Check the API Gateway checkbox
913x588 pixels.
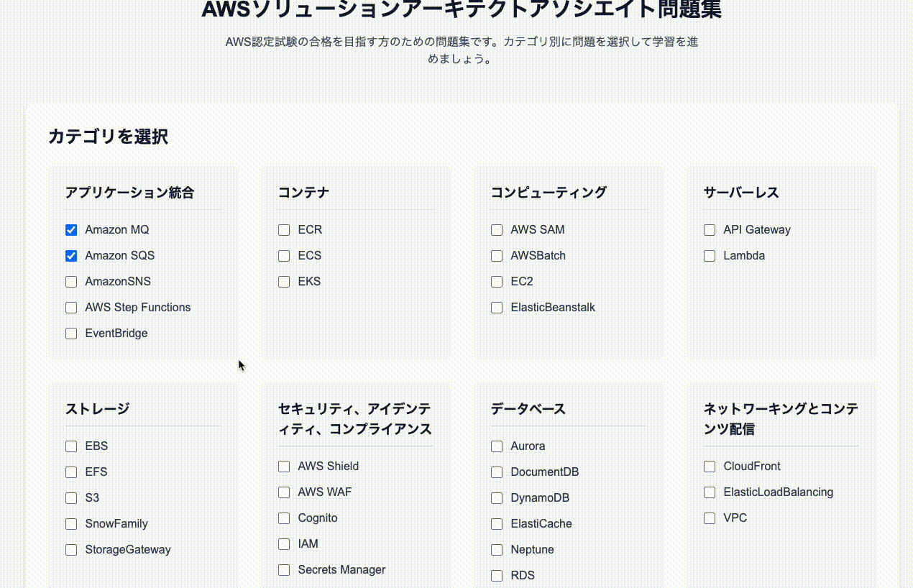coord(710,230)
